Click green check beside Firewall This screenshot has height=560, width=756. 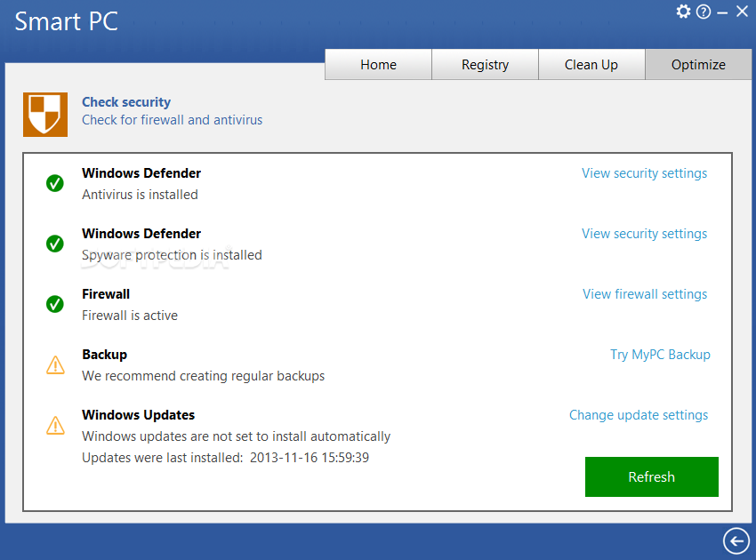pos(55,304)
